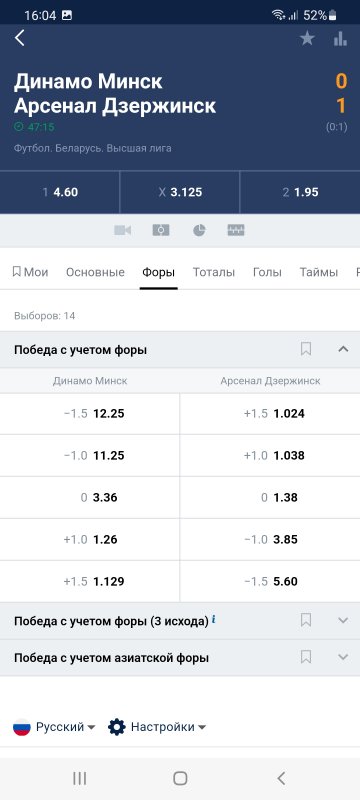Tap the Динамо Минск team name
The height and width of the screenshot is (800, 360).
click(x=88, y=82)
